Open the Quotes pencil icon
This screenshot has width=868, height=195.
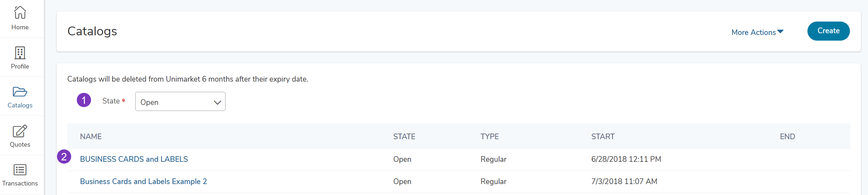[x=20, y=131]
